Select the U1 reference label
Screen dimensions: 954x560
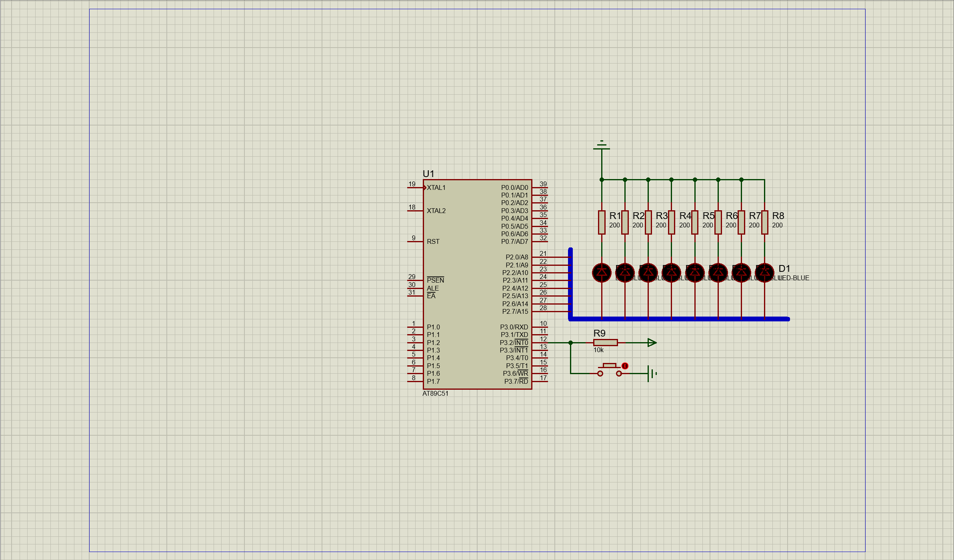[x=428, y=174]
